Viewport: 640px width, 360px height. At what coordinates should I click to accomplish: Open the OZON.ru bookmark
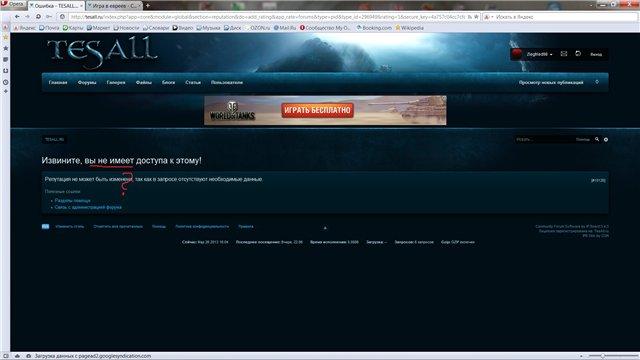(258, 28)
